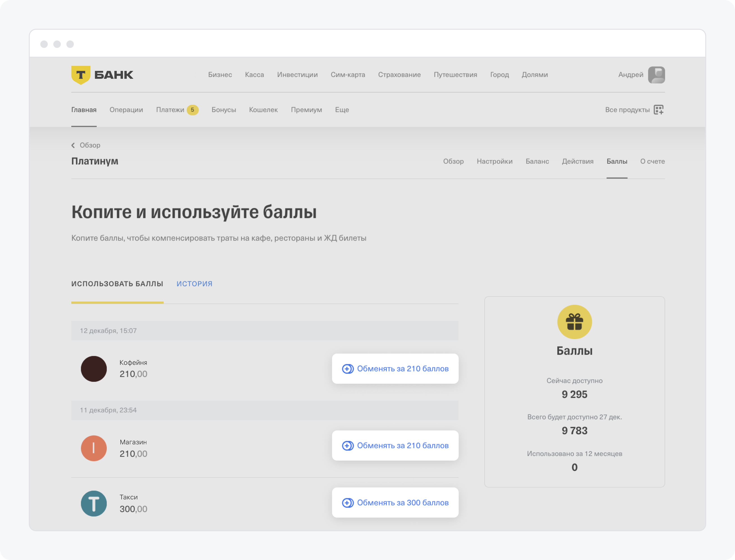
Task: Go back to Обзор via breadcrumb
Action: (x=90, y=145)
